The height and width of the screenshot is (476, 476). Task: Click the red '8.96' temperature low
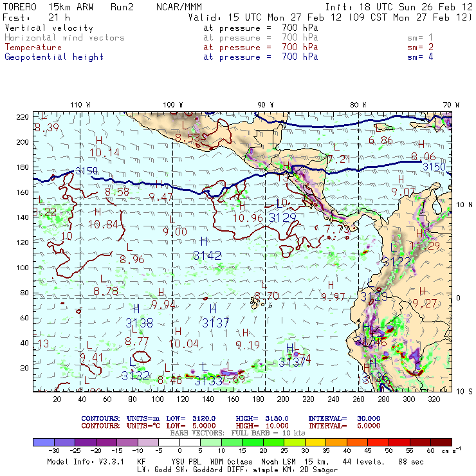pos(132,260)
